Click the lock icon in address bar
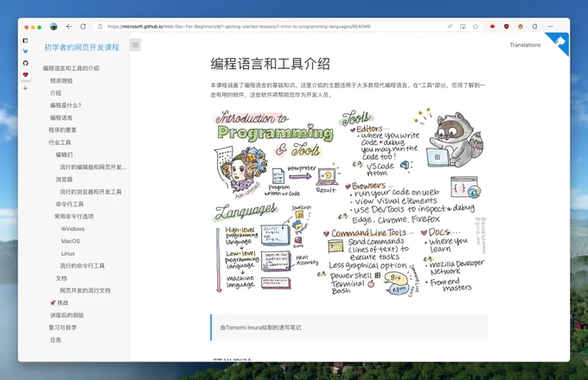This screenshot has height=380, width=588. click(x=100, y=27)
